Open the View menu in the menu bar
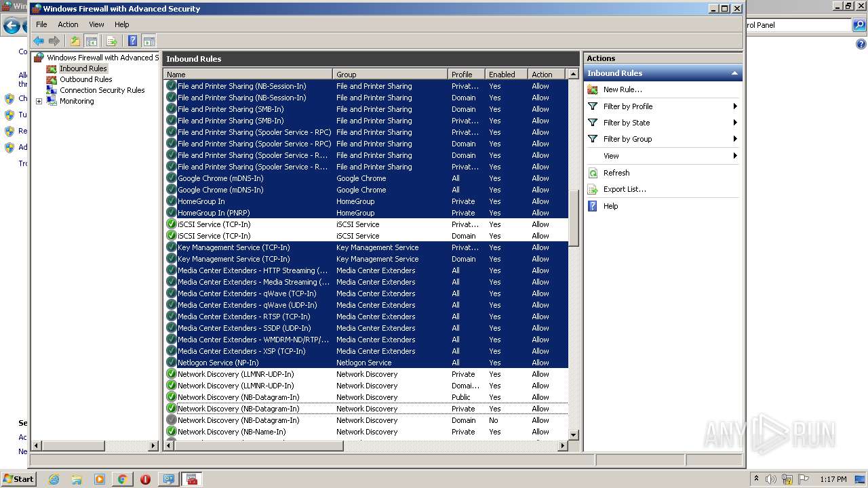 coord(96,24)
